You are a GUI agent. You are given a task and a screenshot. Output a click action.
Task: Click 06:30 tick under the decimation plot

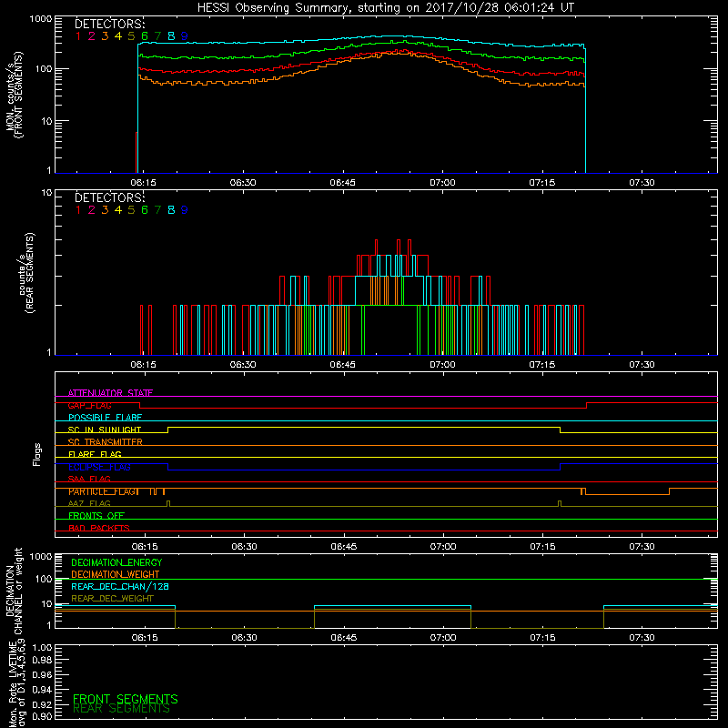point(244,638)
